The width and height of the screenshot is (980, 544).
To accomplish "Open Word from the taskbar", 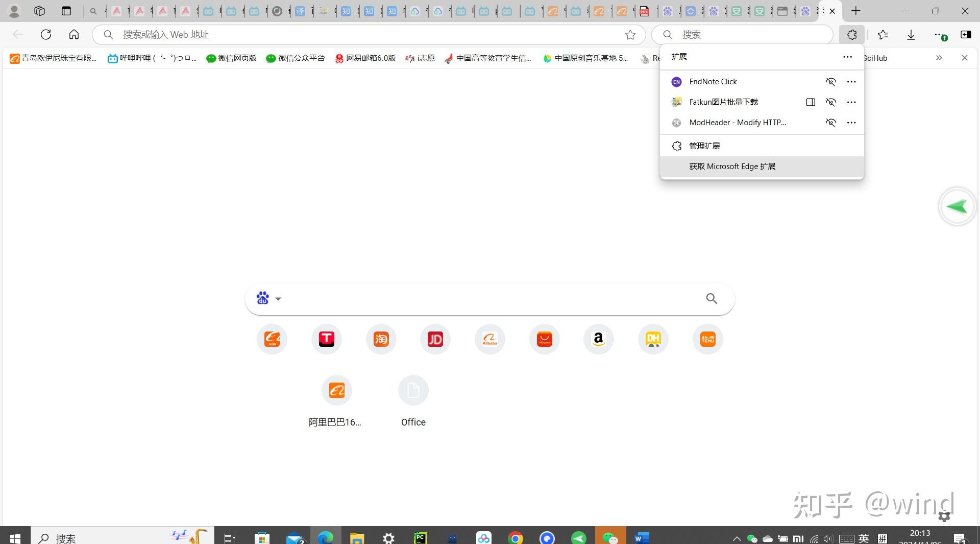I will (x=642, y=538).
